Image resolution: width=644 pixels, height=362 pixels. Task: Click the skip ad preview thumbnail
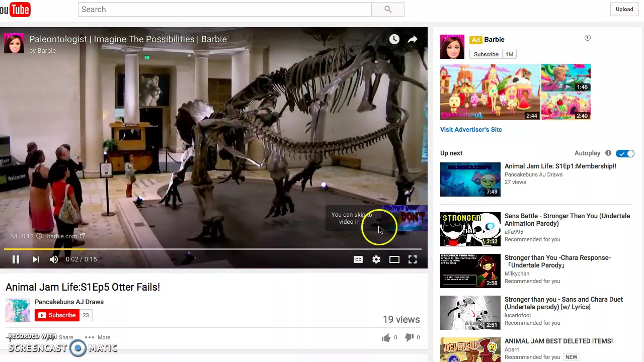(x=405, y=218)
